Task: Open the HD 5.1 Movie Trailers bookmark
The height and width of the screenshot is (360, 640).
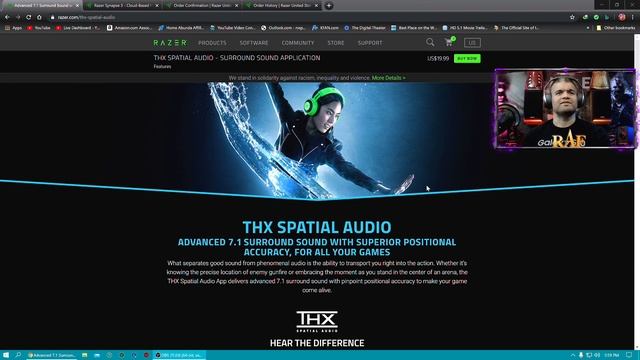Action: tap(465, 28)
